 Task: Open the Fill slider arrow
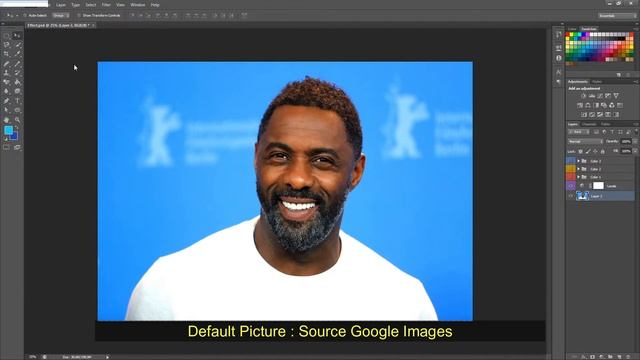[635, 151]
